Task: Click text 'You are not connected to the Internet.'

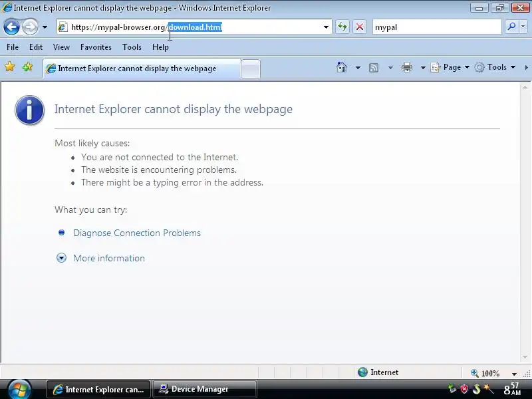Action: pos(160,157)
